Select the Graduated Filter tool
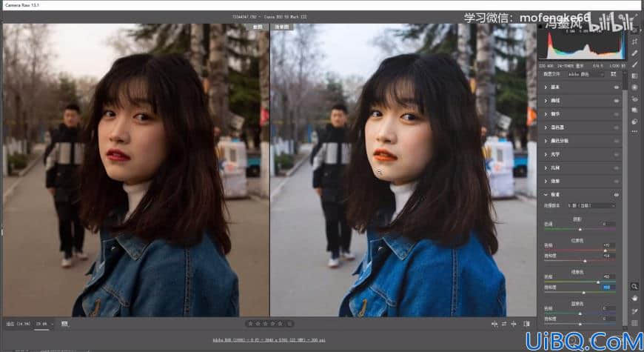The image size is (644, 352). 635,76
